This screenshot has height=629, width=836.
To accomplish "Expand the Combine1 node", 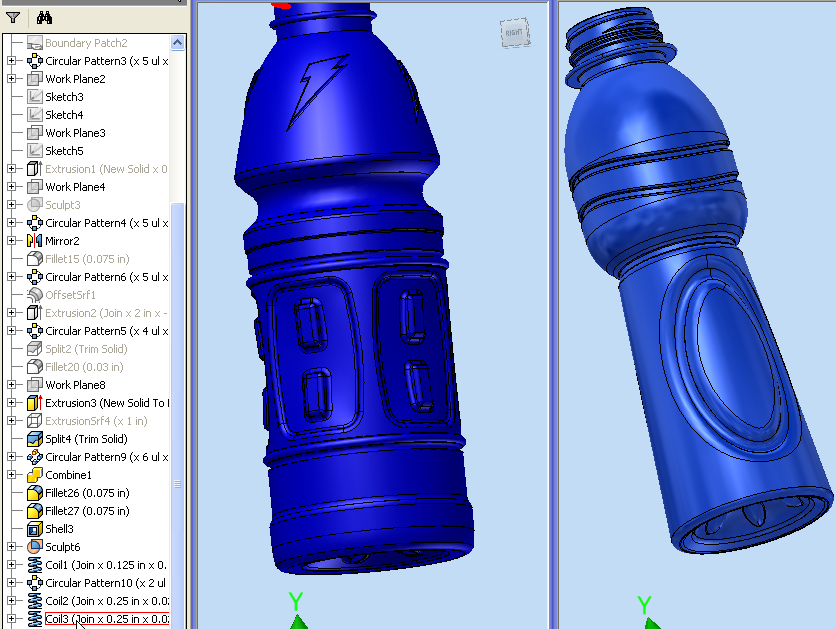I will coord(11,475).
